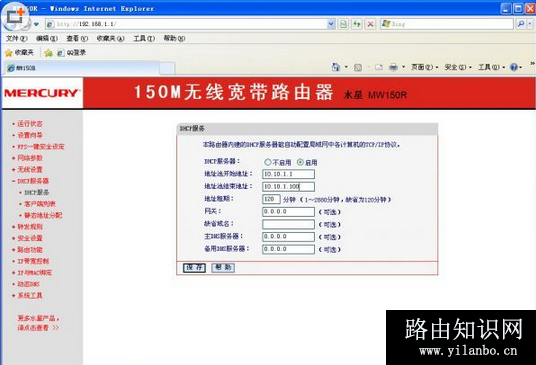Image resolution: width=536 pixels, height=365 pixels.
Task: Click the 主DNS服务器 input field
Action: (288, 236)
